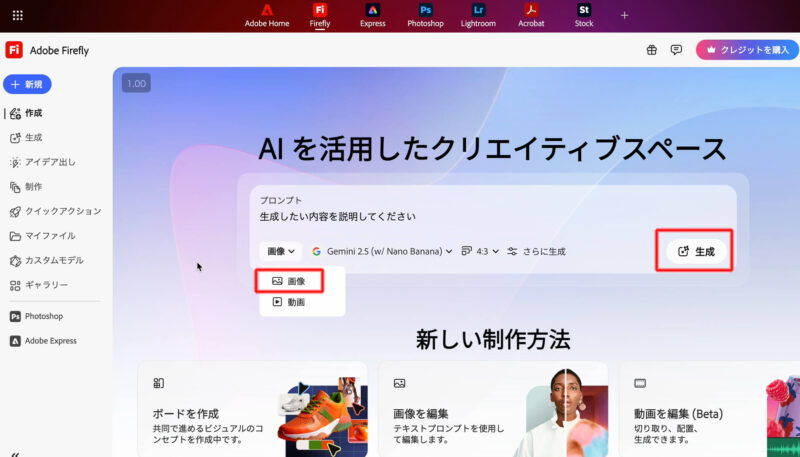Image resolution: width=800 pixels, height=457 pixels.
Task: Click the video icon on 動画を編集 card
Action: pos(640,383)
